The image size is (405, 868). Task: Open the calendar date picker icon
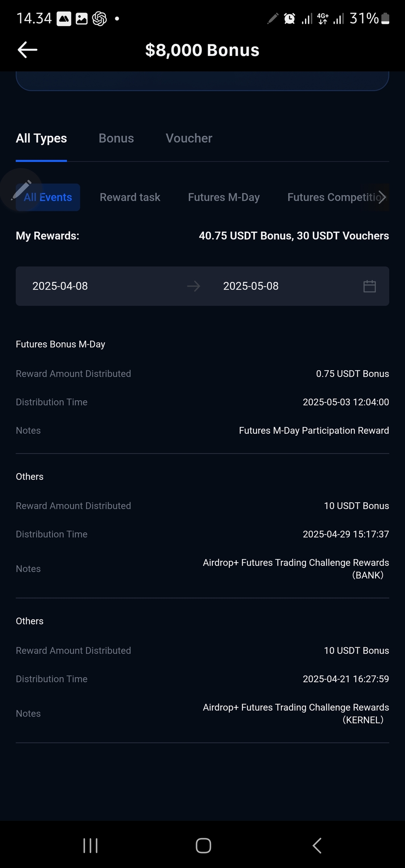pos(369,286)
